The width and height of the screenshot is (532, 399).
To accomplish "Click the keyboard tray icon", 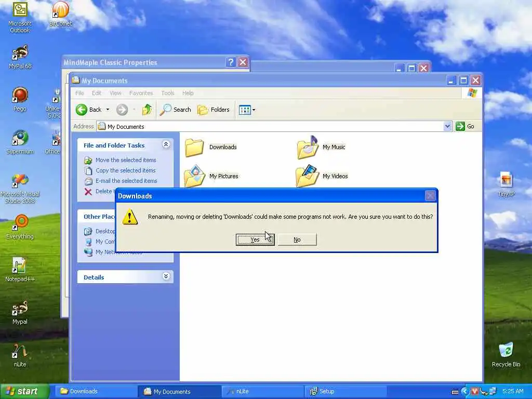I will (x=455, y=392).
